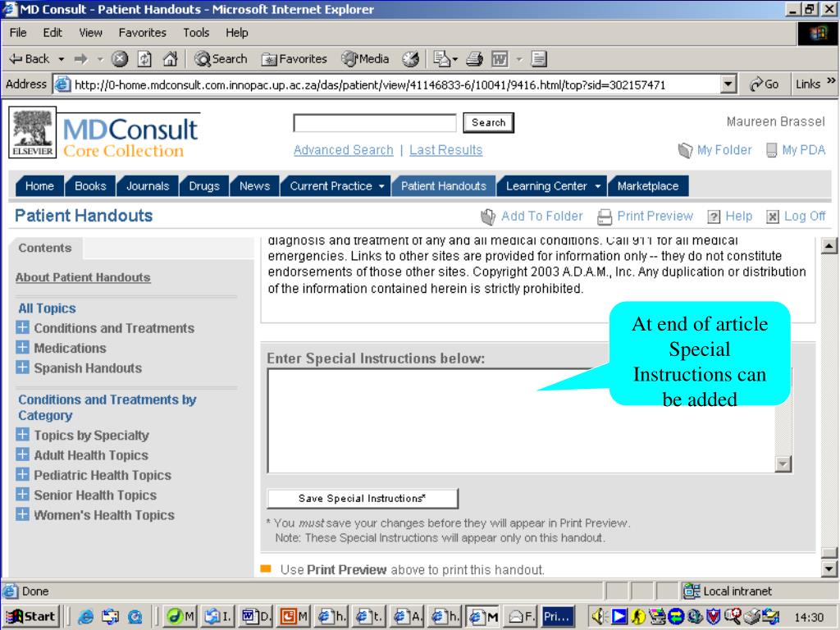840x630 pixels.
Task: Open the Media toolbar button
Action: click(365, 59)
